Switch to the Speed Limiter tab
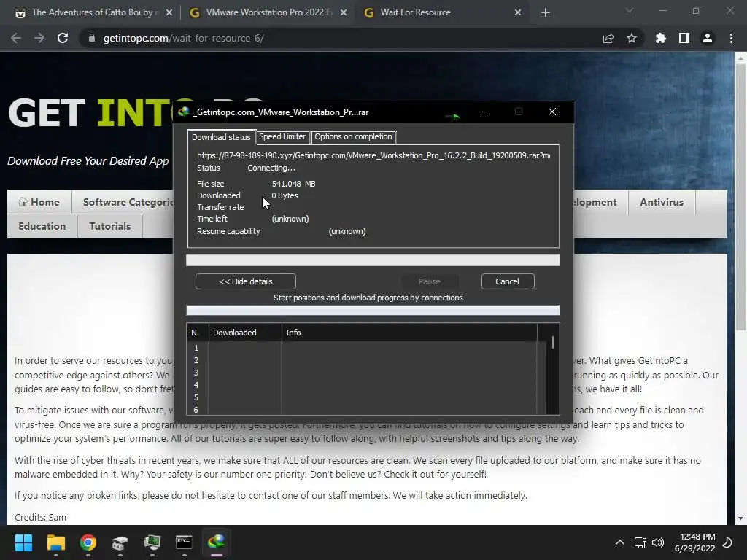The width and height of the screenshot is (747, 560). (x=282, y=136)
